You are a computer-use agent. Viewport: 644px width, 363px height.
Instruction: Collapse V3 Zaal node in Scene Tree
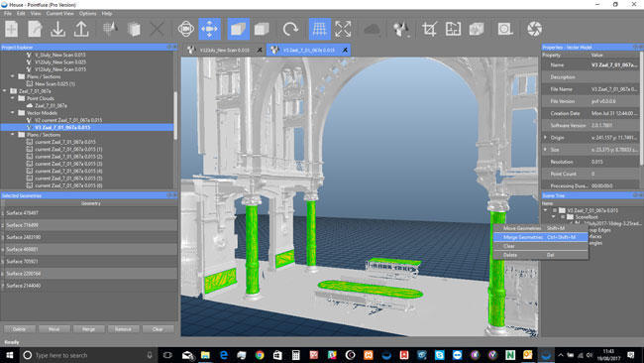point(546,210)
